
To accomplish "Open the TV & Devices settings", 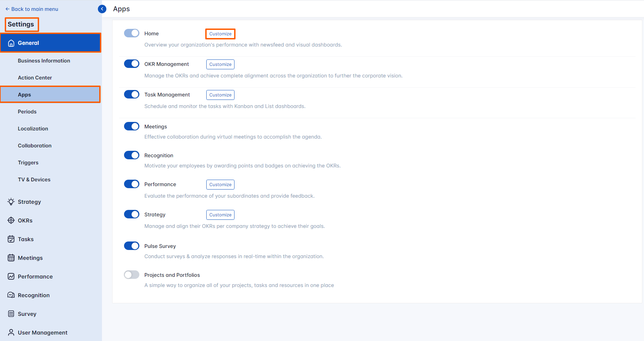I will point(34,179).
